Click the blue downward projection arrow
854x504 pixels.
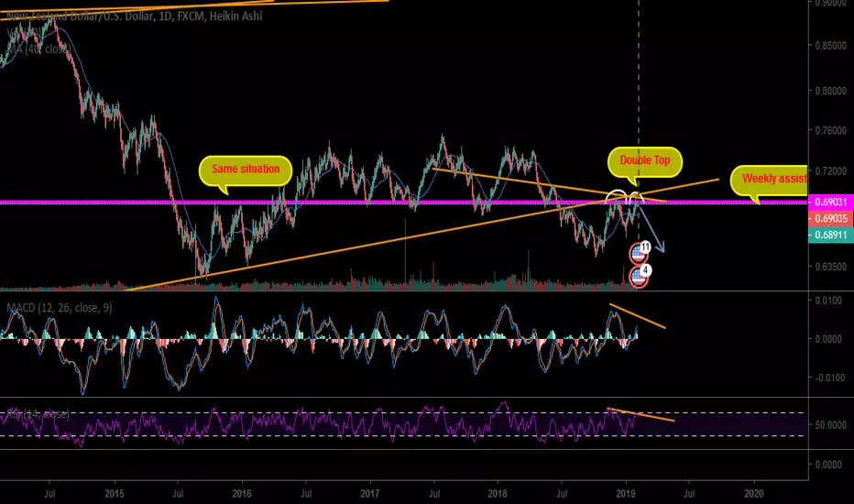pyautogui.click(x=651, y=229)
